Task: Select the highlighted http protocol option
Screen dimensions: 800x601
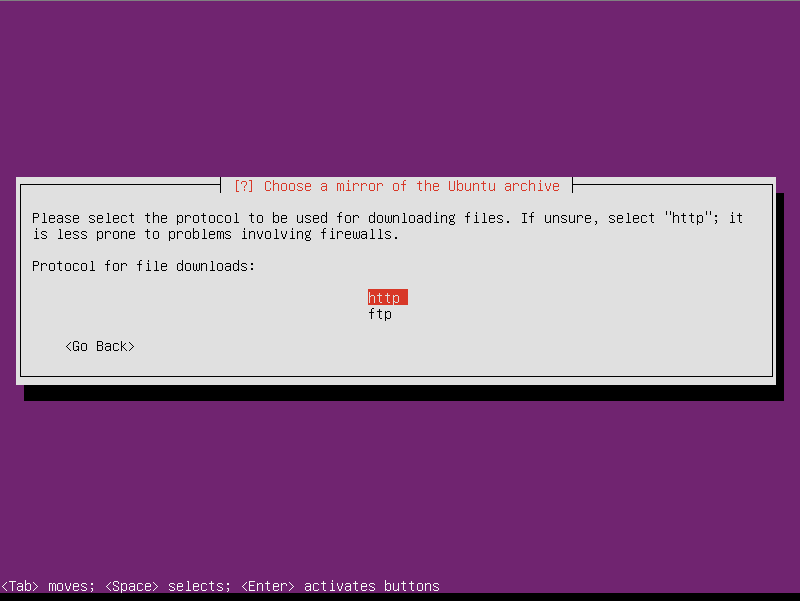Action: click(387, 297)
